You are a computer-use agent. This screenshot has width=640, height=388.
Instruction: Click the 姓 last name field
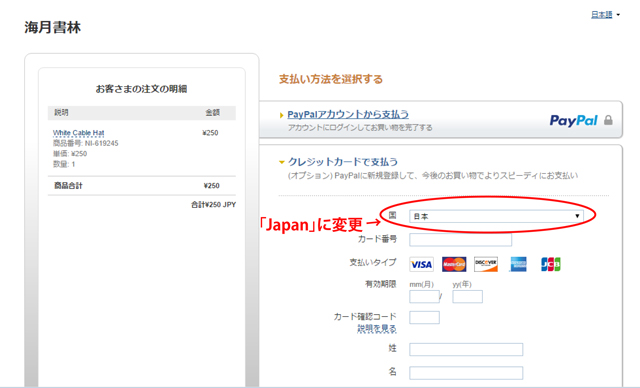click(466, 350)
